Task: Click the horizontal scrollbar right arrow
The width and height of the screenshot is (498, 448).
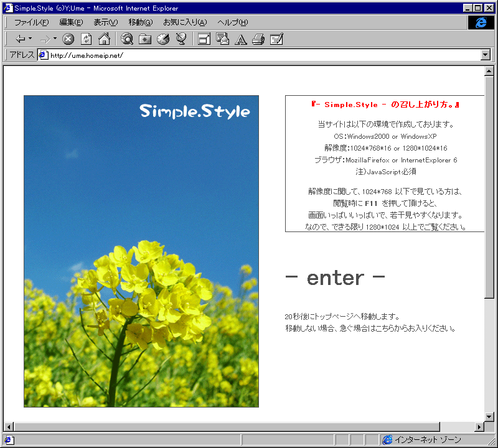Action: coord(479,427)
